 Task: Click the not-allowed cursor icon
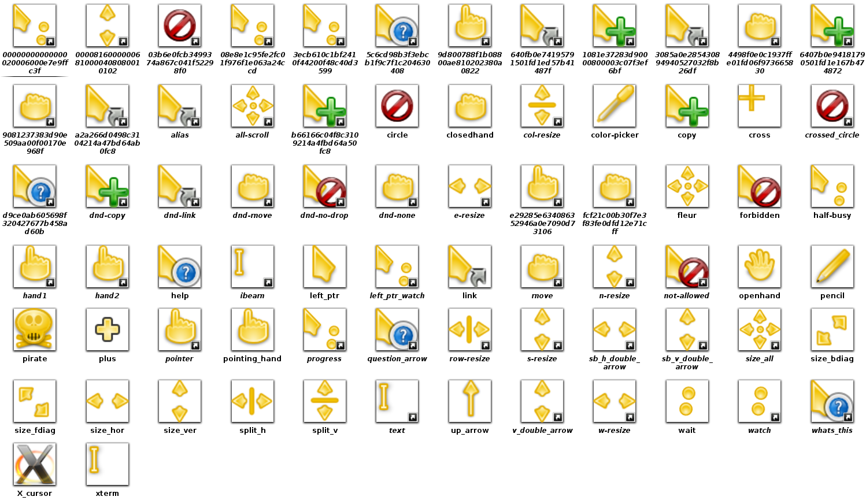pyautogui.click(x=687, y=266)
